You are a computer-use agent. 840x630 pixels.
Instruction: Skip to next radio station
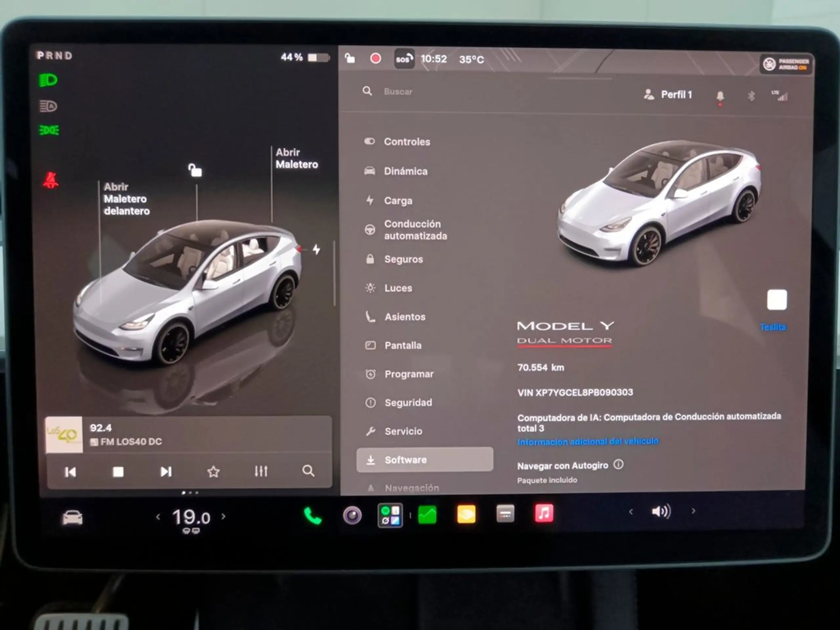point(166,472)
